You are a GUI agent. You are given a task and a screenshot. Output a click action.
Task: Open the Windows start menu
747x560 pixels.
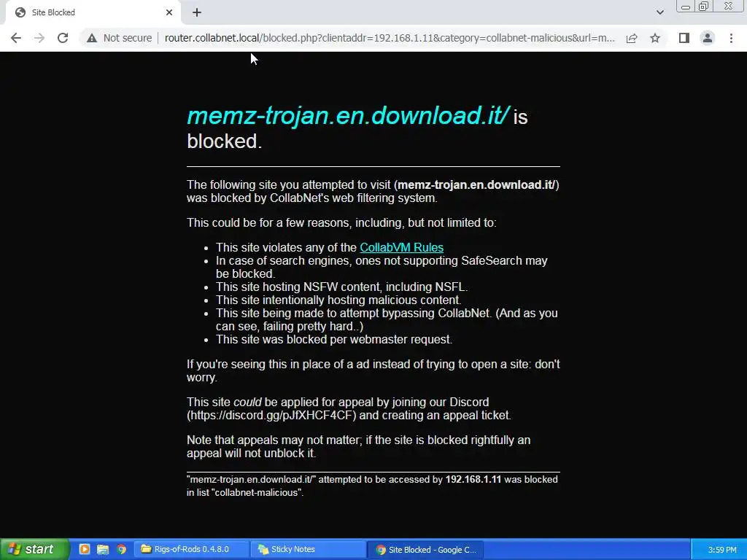point(34,549)
